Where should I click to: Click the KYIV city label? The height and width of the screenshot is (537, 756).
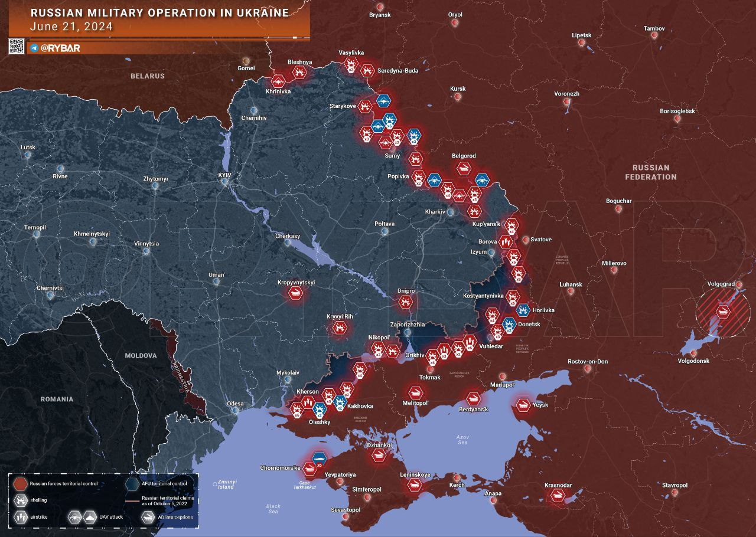[224, 175]
